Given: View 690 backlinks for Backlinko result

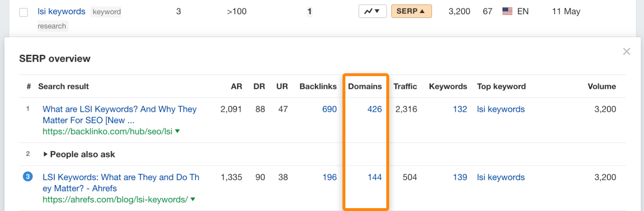Looking at the screenshot, I should click(329, 109).
